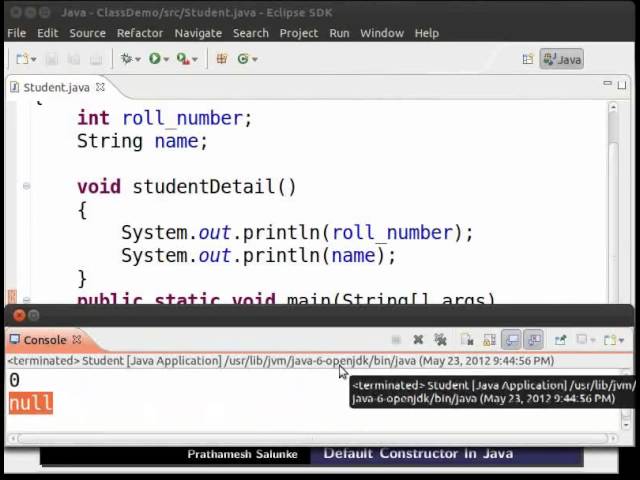
Task: Click the Save All toolbar icon
Action: coord(74,60)
